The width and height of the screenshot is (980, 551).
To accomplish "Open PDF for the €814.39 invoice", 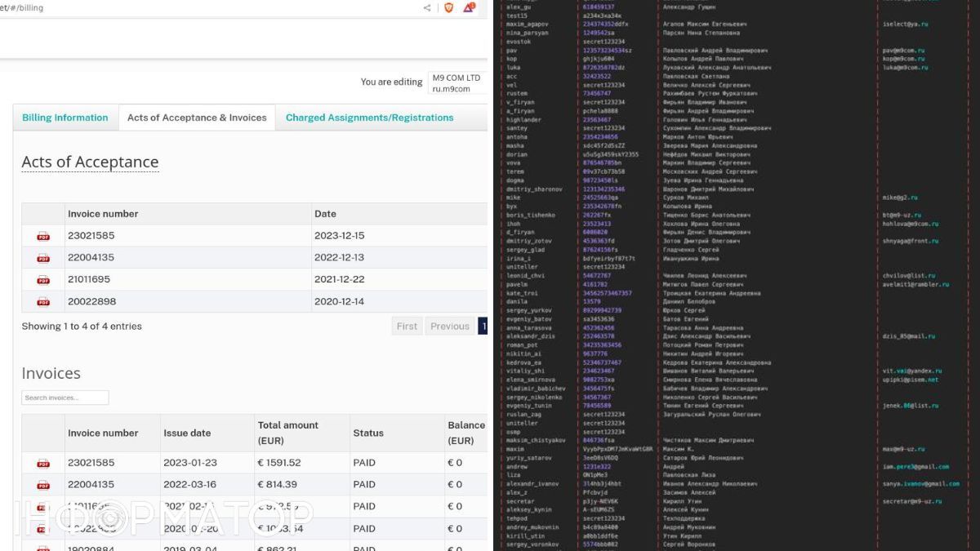I will 43,485.
